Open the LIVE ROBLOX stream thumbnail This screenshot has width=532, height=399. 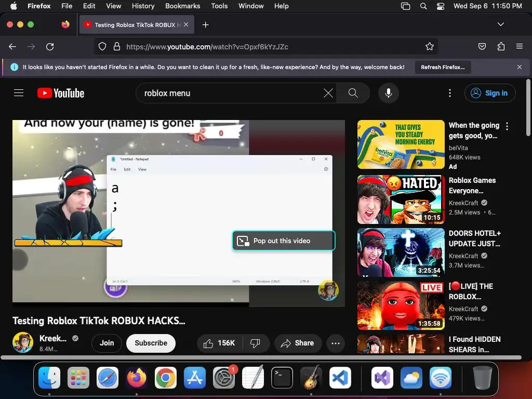pyautogui.click(x=401, y=305)
